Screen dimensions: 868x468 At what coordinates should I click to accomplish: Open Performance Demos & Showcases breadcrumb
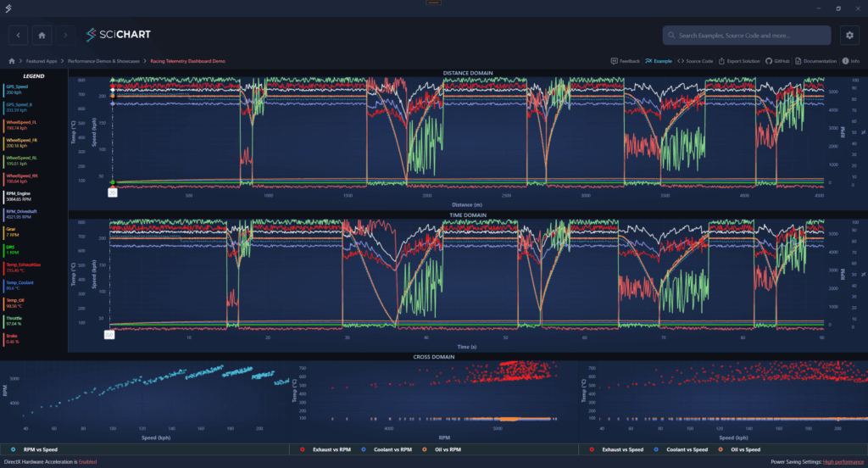point(106,61)
